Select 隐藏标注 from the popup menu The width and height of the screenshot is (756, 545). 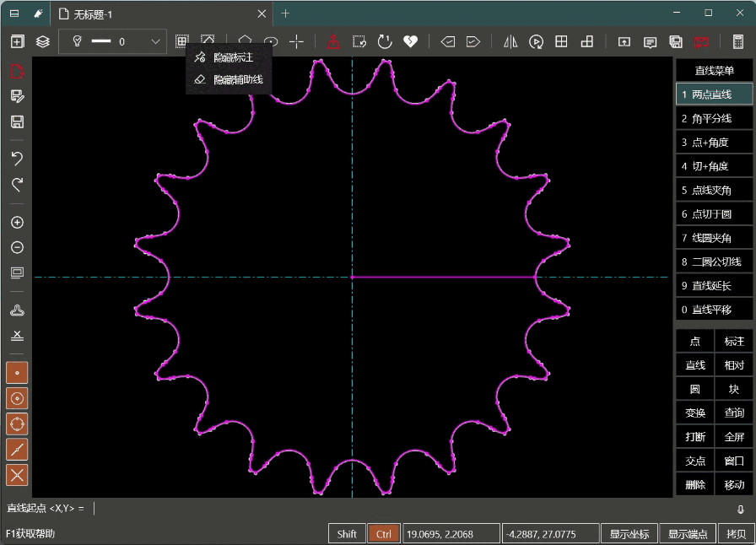(233, 57)
